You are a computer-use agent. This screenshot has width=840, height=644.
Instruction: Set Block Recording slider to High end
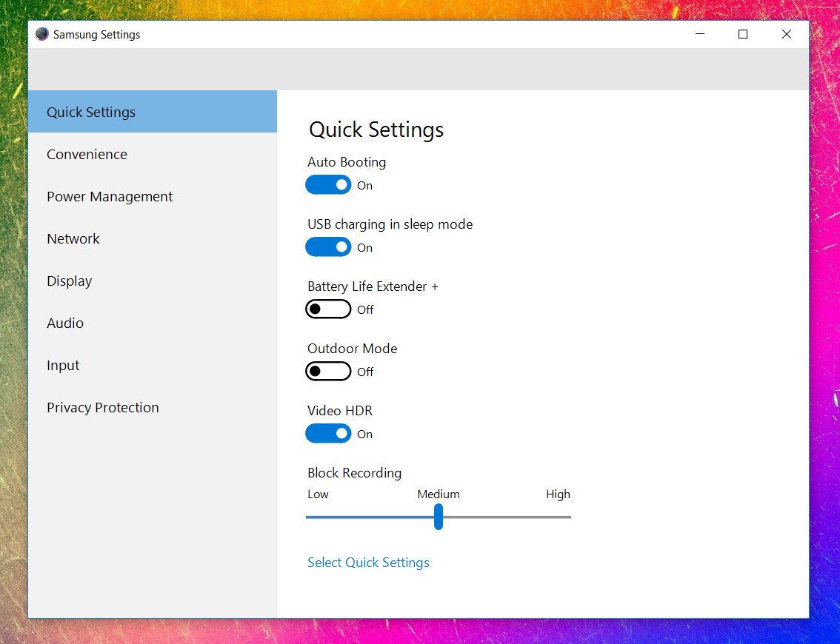click(x=570, y=517)
